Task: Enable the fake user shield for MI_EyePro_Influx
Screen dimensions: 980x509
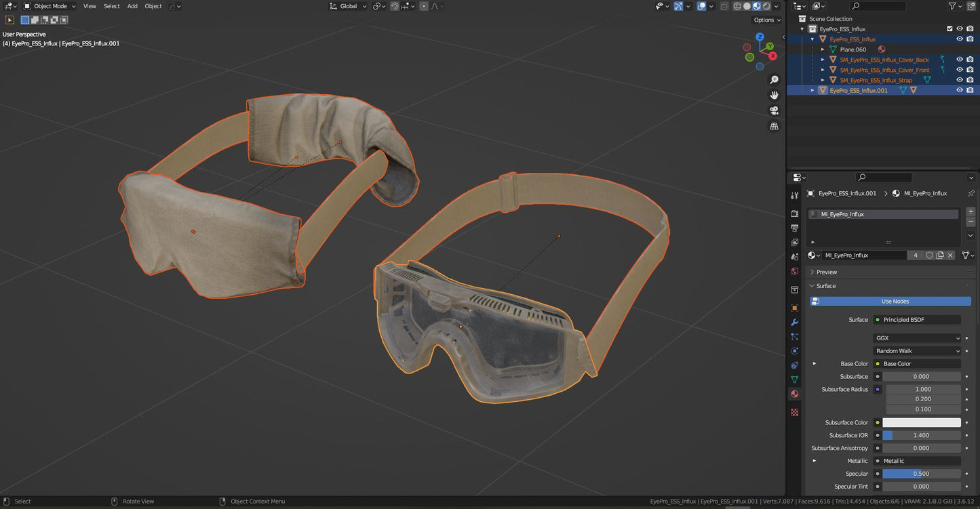Action: (930, 255)
